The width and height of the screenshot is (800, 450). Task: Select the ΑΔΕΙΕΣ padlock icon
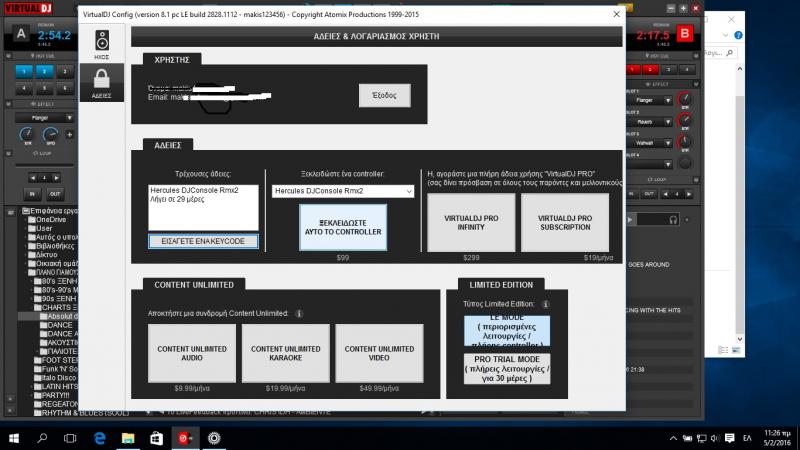coord(103,81)
